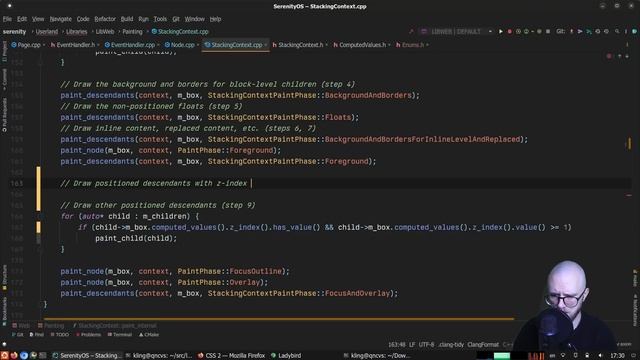
Task: Open the Pull Requests tool window in the left sidebar
Action: coord(4,115)
